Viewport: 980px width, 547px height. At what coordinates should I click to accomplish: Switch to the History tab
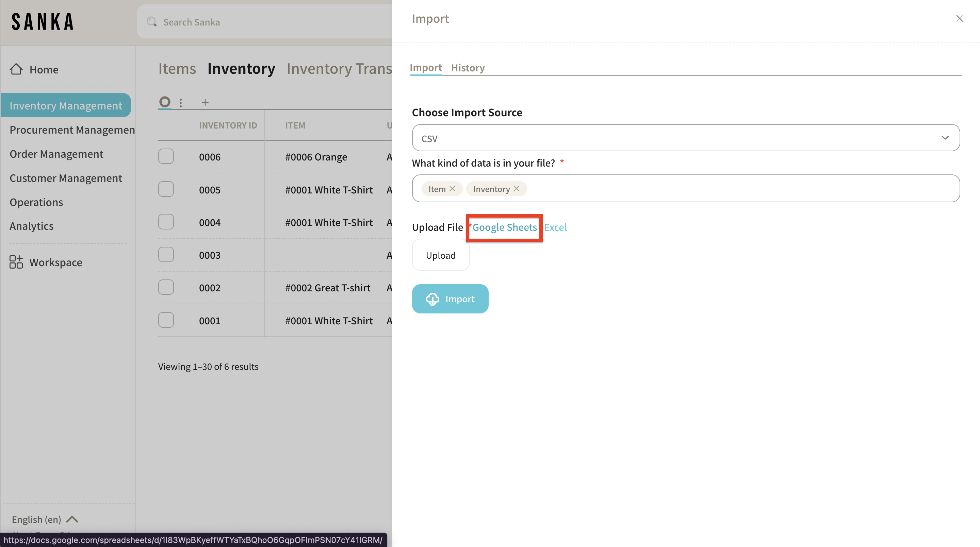(x=468, y=68)
